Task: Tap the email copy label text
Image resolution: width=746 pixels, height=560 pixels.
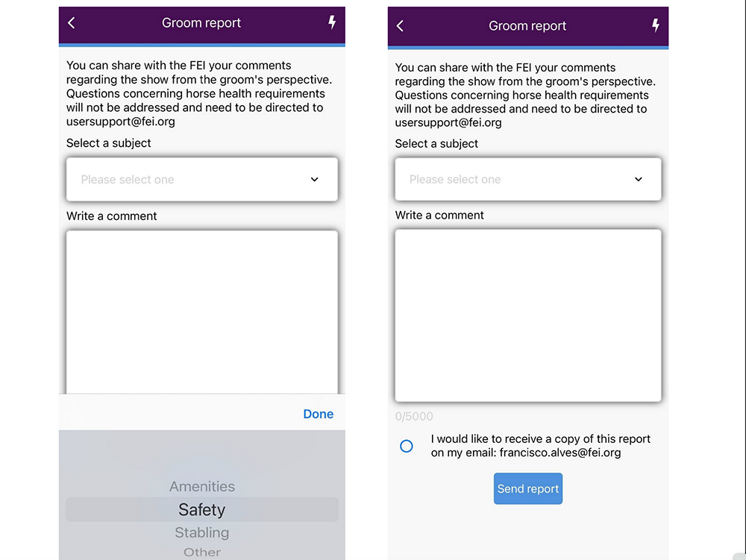Action: coord(540,446)
